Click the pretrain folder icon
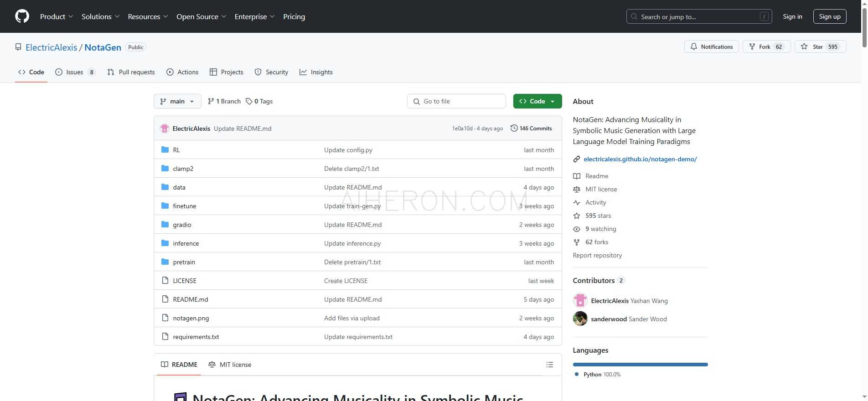The width and height of the screenshot is (868, 401). [x=165, y=262]
